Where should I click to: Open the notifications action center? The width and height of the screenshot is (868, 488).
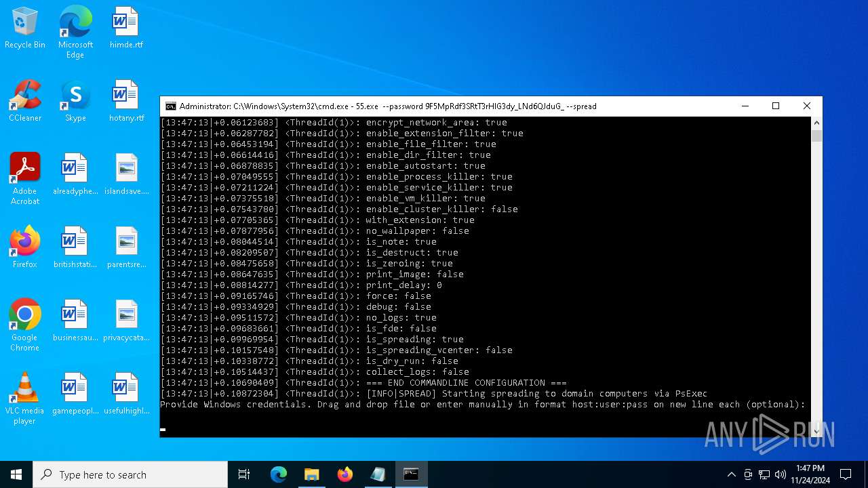click(x=846, y=474)
